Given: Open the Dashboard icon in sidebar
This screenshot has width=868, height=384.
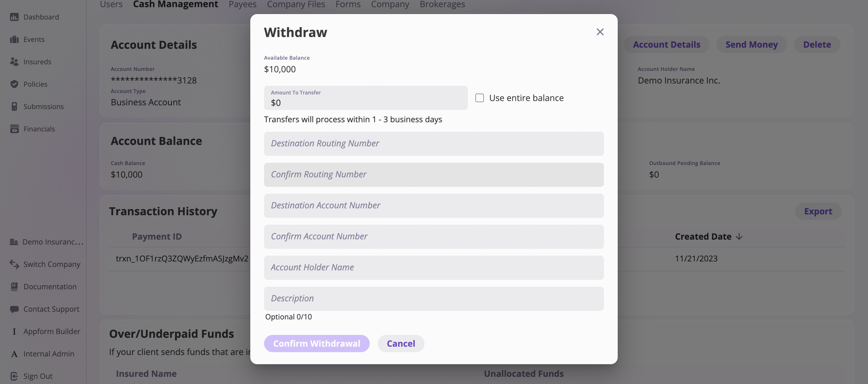Looking at the screenshot, I should (14, 17).
